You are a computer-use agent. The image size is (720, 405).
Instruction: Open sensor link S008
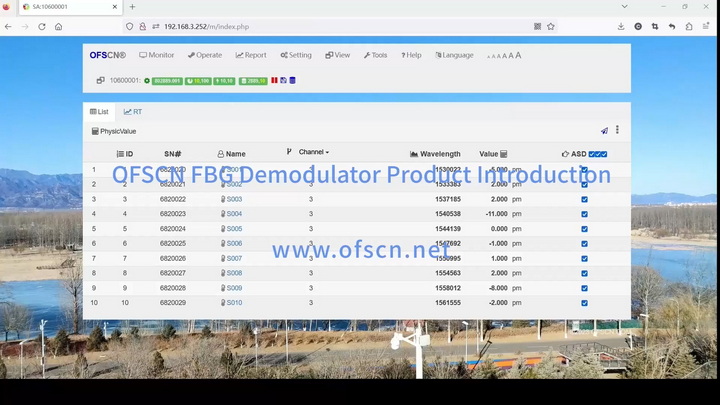(234, 273)
